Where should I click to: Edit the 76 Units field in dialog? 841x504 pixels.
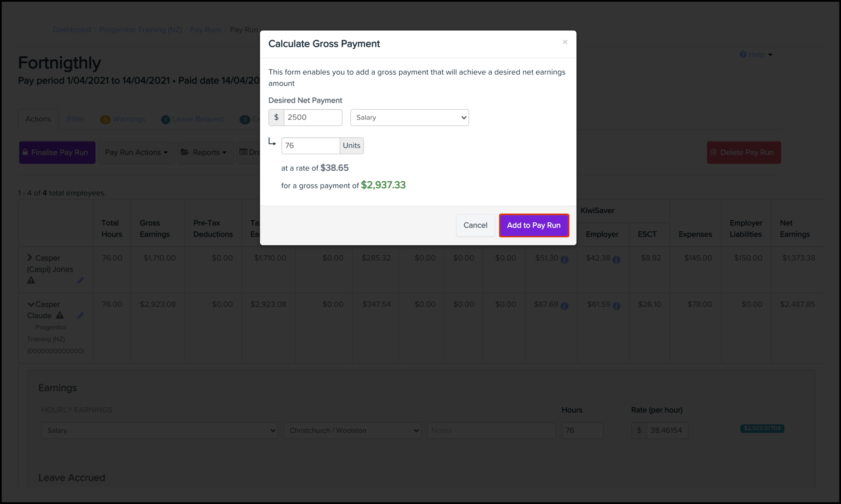coord(311,146)
